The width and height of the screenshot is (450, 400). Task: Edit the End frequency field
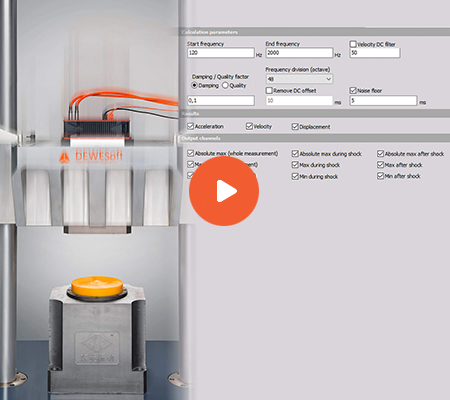click(x=299, y=53)
